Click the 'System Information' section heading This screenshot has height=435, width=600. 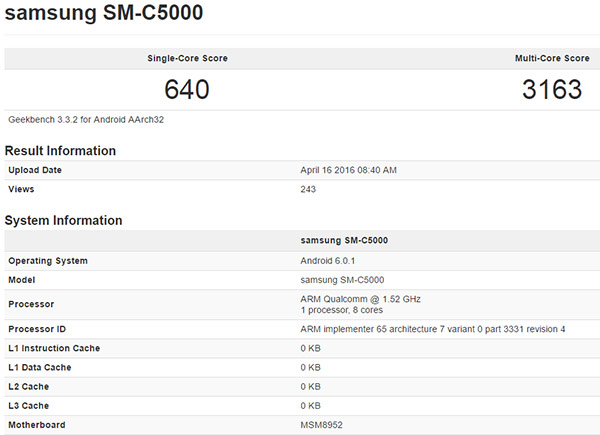pyautogui.click(x=64, y=220)
